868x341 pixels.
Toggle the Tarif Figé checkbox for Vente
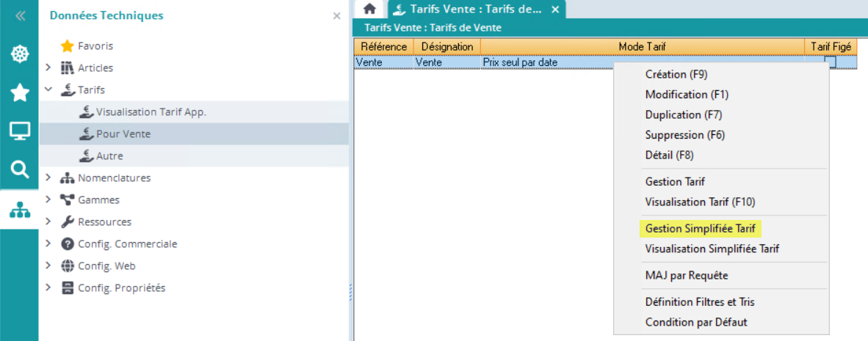[x=830, y=62]
